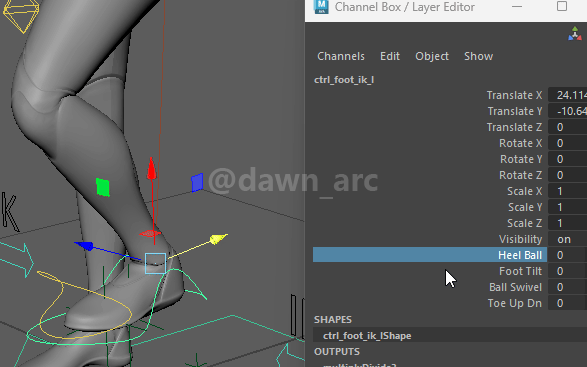Select the Scale X channel label
Image resolution: width=587 pixels, height=367 pixels.
(524, 191)
